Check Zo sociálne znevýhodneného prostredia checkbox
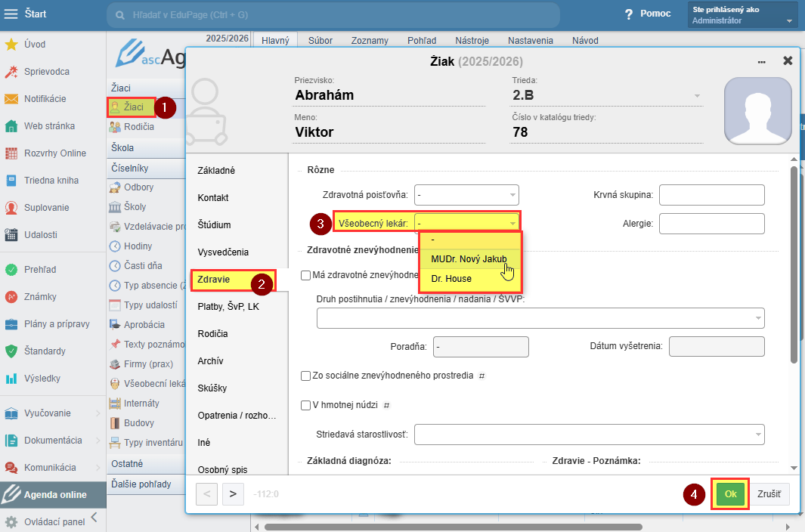Viewport: 805px width, 532px height. point(306,376)
